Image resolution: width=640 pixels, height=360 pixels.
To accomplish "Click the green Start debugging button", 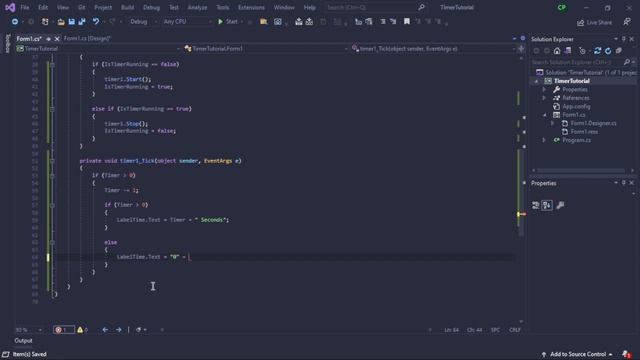I will (228, 22).
